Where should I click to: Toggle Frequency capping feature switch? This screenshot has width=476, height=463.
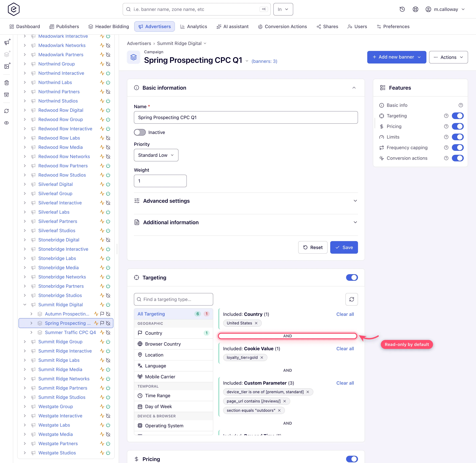pyautogui.click(x=457, y=148)
